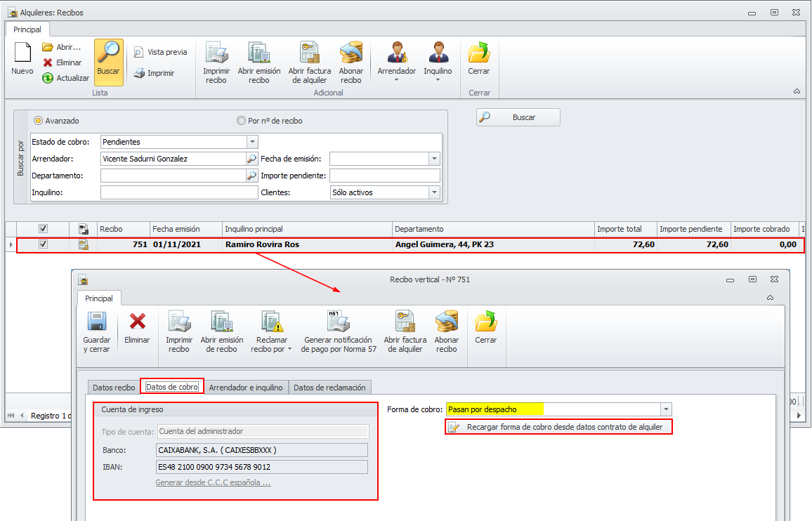Click Abrir factura de alquiler in Recibo vertical
This screenshot has width=812, height=521.
[x=405, y=331]
